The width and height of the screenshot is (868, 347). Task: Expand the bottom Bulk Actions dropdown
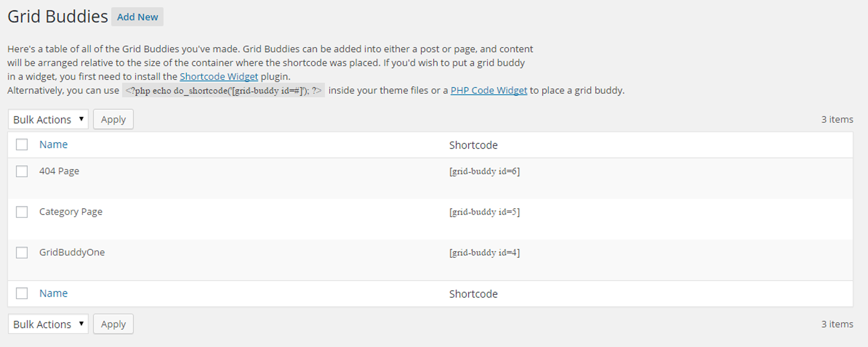tap(48, 324)
